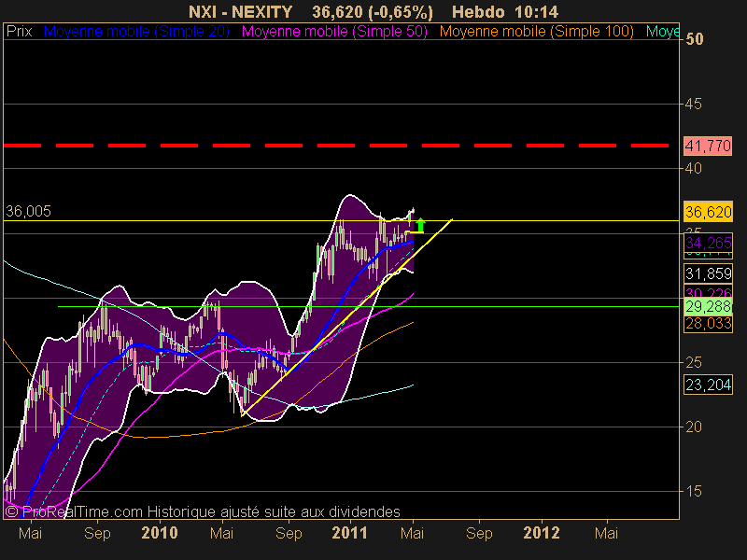Click the '2010' time axis label
Screen dimensions: 747x560
tap(160, 533)
